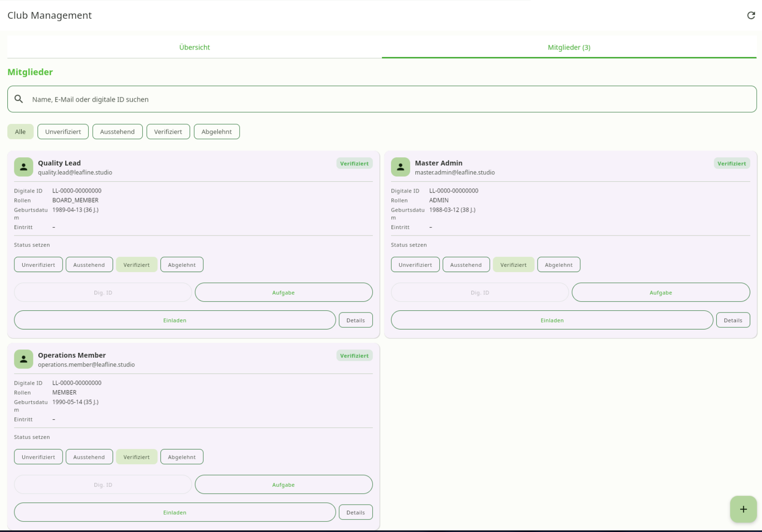Image resolution: width=762 pixels, height=532 pixels.
Task: Filter members list by Ausstehend
Action: 117,132
